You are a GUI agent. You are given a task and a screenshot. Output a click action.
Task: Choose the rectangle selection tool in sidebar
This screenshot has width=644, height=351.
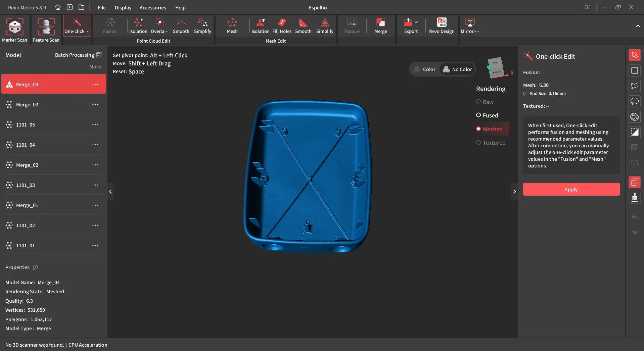coord(634,70)
